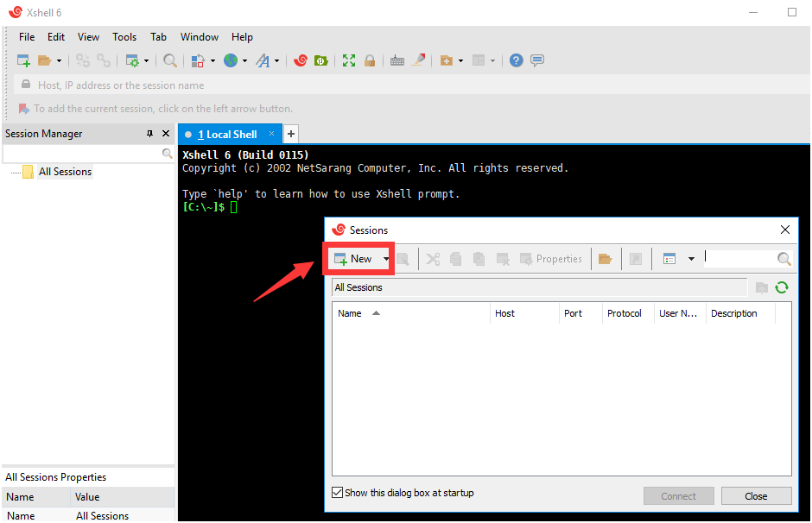Pin the Session Manager panel
The width and height of the screenshot is (812, 523).
pyautogui.click(x=149, y=134)
